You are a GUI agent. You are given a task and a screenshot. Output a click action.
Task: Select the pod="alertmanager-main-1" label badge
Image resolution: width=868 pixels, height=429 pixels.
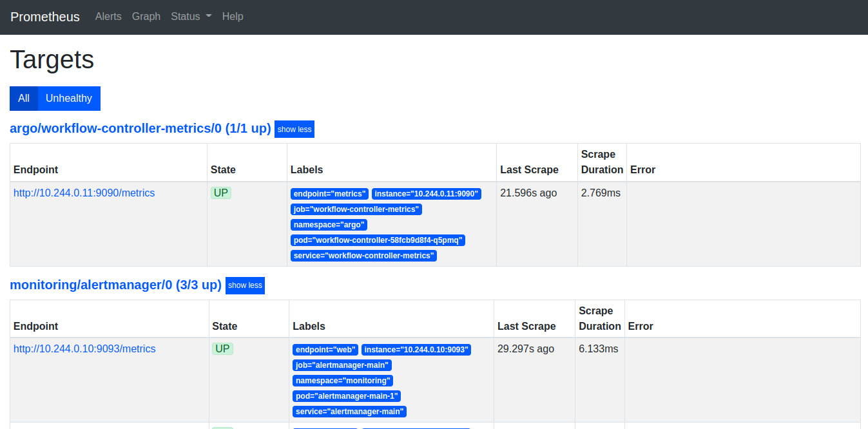(346, 396)
